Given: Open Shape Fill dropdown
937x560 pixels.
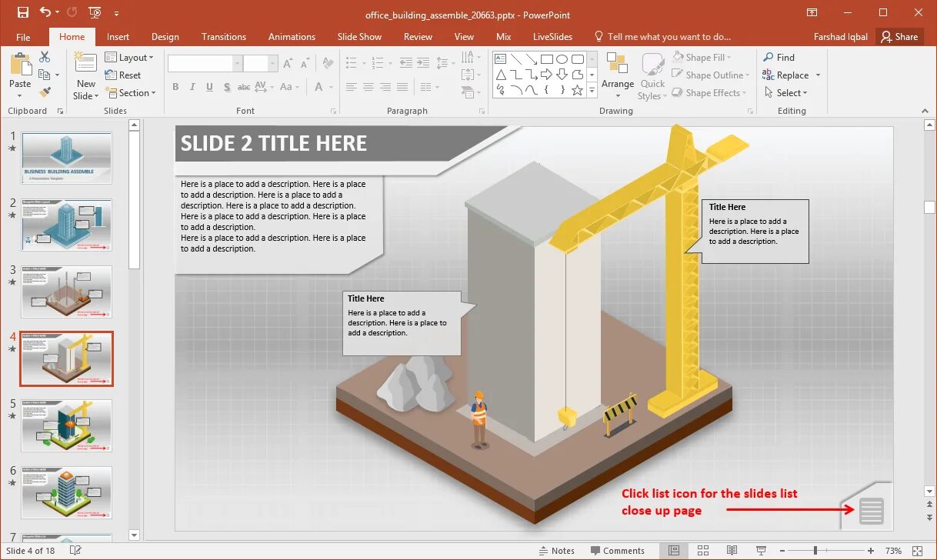Looking at the screenshot, I should 702,57.
